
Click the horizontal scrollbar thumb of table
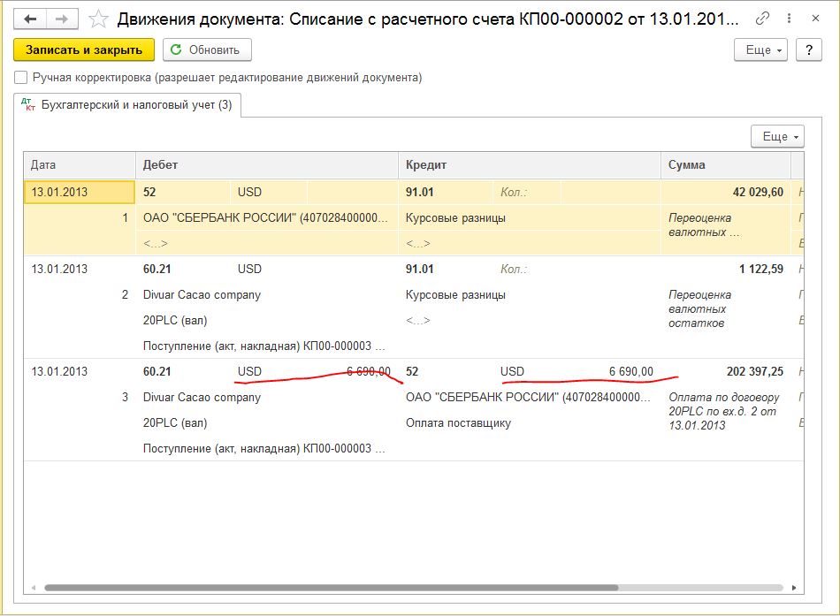[x=331, y=588]
